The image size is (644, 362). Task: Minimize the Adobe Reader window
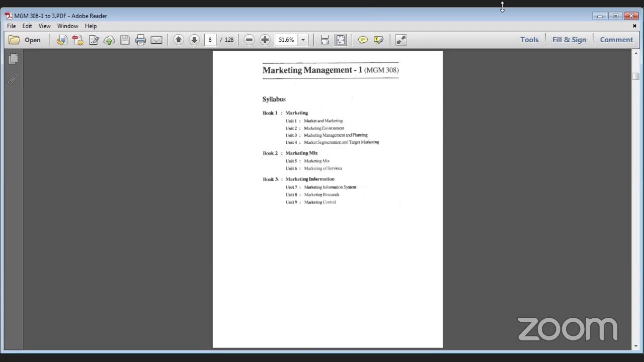pyautogui.click(x=600, y=16)
